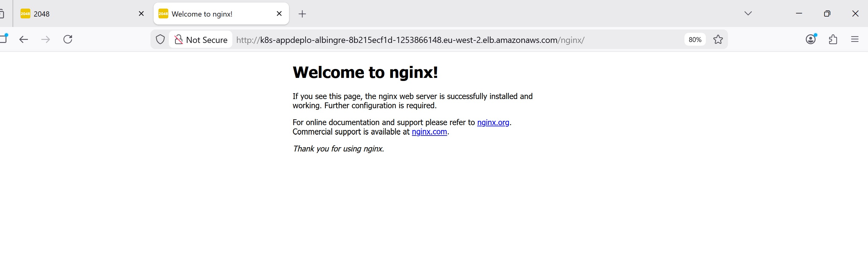
Task: Select the Welcome to nginx! tab
Action: click(x=221, y=14)
